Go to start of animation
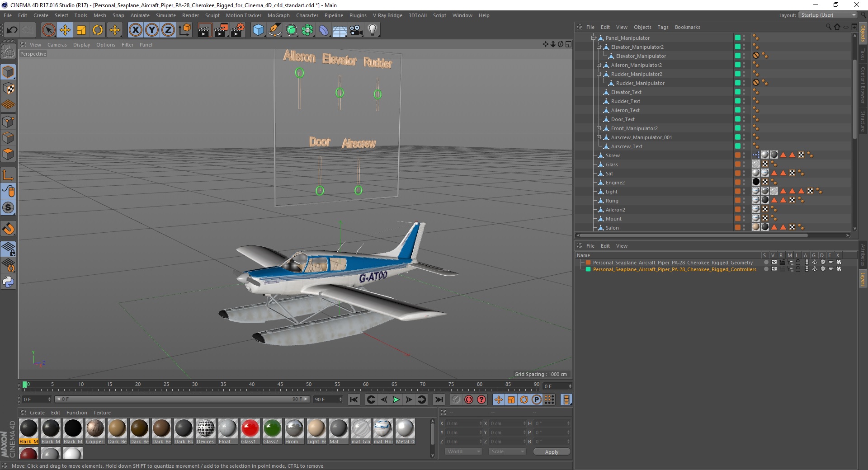Screen dimensions: 868x470 [x=354, y=399]
